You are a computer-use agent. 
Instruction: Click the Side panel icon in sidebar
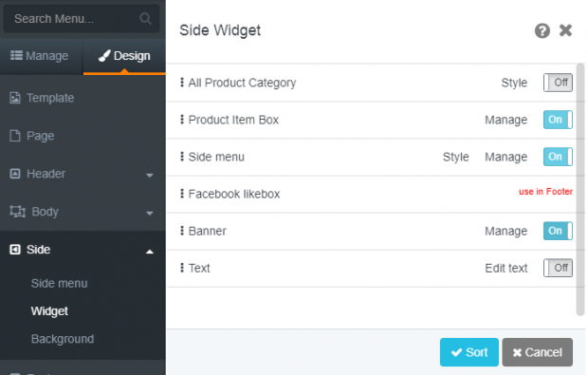pyautogui.click(x=15, y=250)
